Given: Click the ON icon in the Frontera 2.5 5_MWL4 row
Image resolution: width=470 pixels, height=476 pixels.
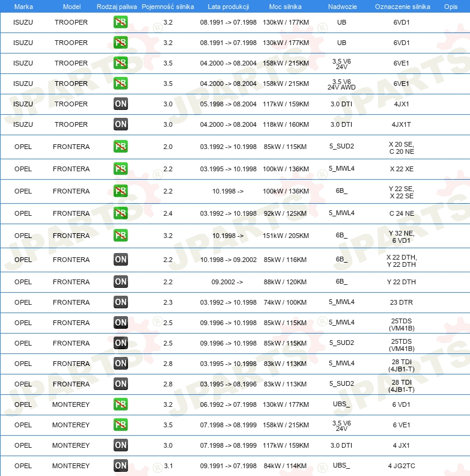Looking at the screenshot, I should coord(121,322).
